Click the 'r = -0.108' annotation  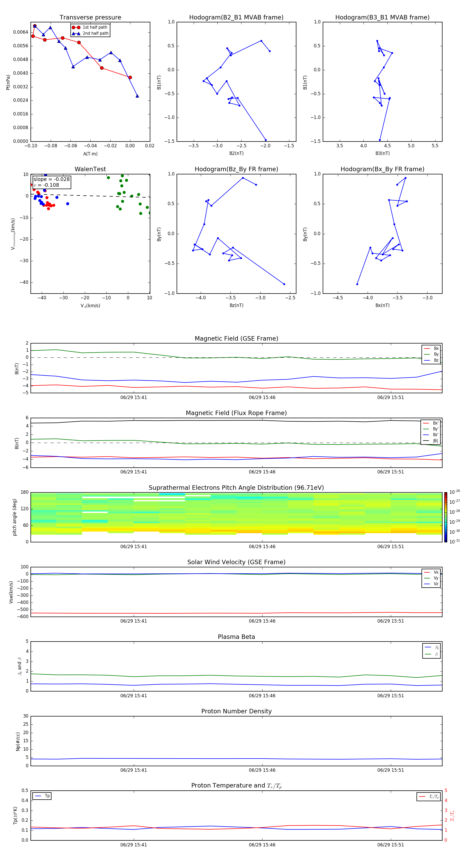point(47,185)
